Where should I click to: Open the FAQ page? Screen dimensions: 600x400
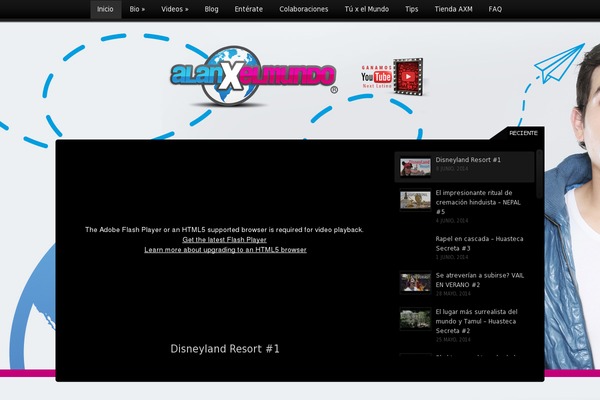point(495,9)
